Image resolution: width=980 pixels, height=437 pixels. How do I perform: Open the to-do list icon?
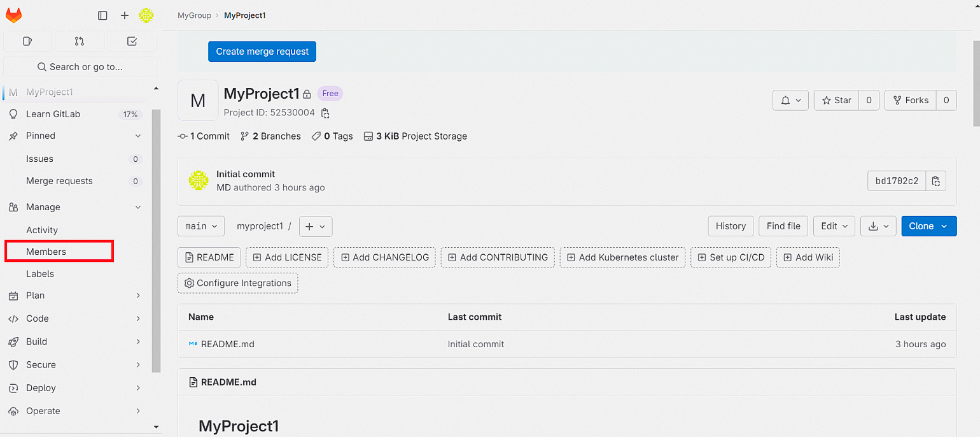pyautogui.click(x=132, y=41)
